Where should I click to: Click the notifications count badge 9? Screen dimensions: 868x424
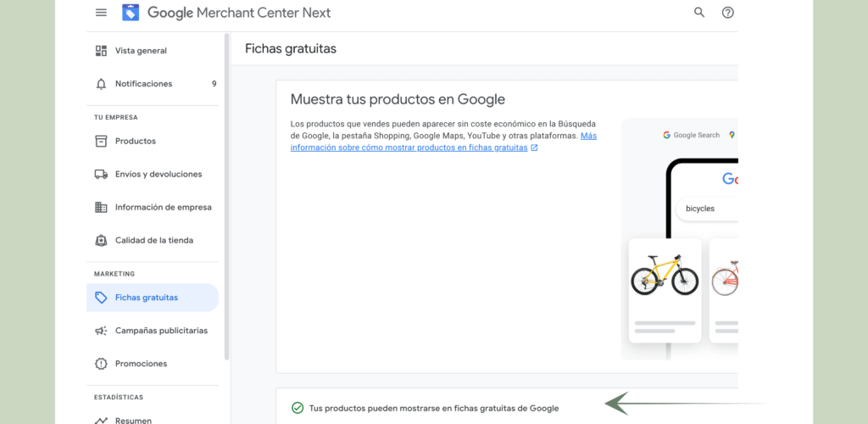(214, 84)
